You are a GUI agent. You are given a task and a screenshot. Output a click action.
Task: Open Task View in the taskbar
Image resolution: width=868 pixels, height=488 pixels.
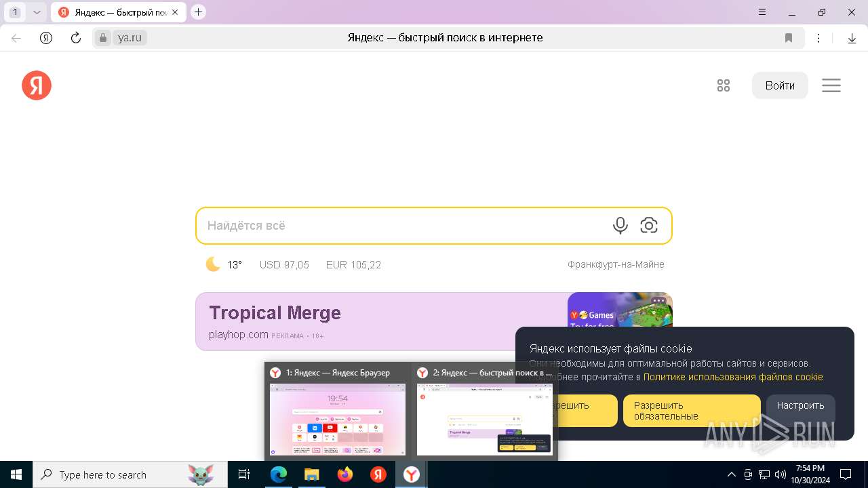(x=244, y=474)
